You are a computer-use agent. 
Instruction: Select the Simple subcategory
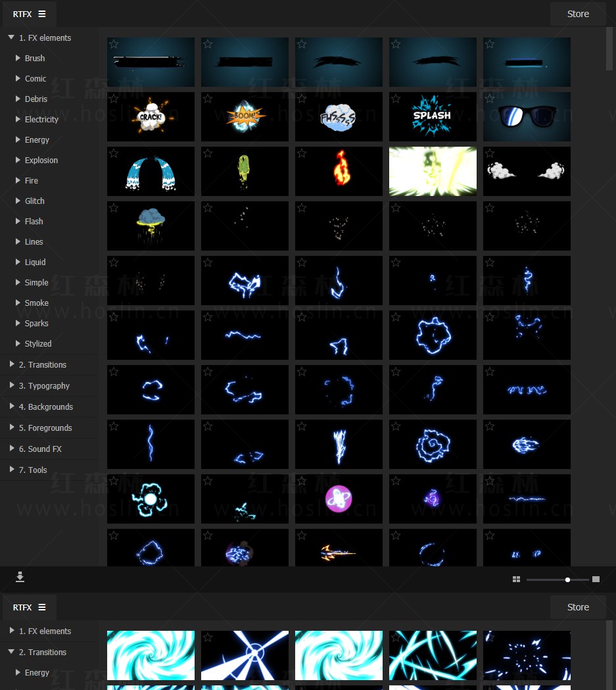(37, 283)
